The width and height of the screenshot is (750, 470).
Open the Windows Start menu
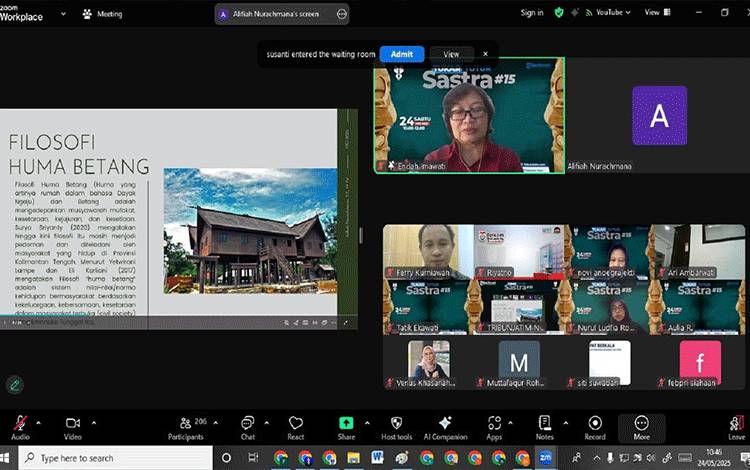coord(5,458)
